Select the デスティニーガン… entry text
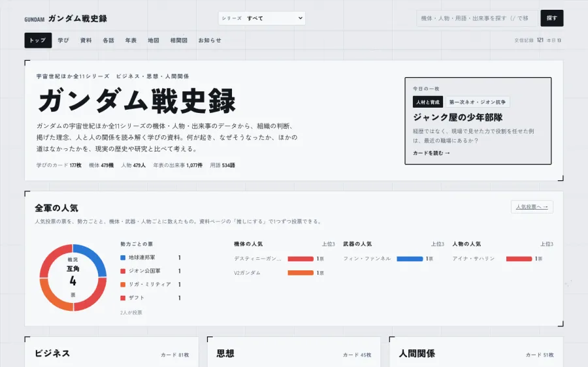This screenshot has width=588, height=367. point(257,259)
